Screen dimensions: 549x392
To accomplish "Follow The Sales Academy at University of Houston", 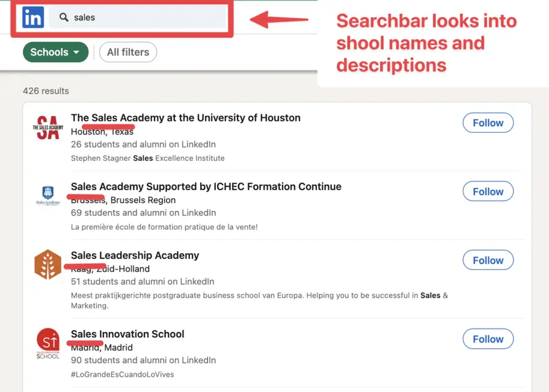I will [487, 123].
